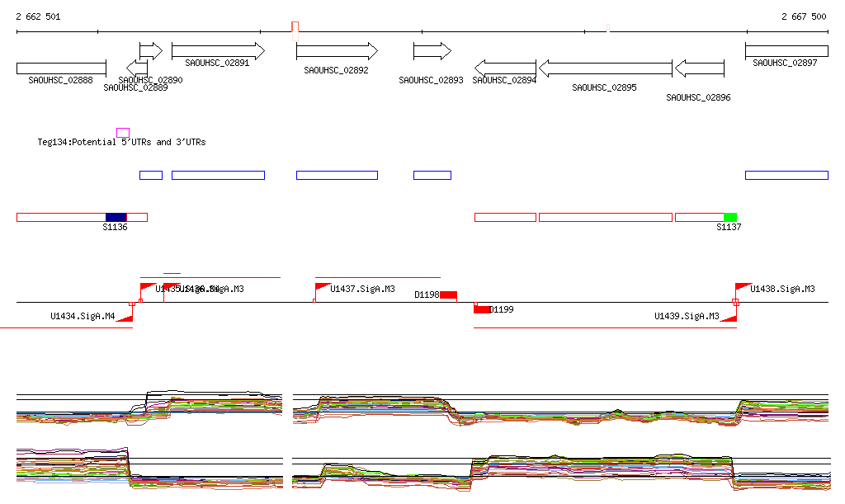
Task: Click the U1438.SigA.M3 promoter flag
Action: [744, 288]
